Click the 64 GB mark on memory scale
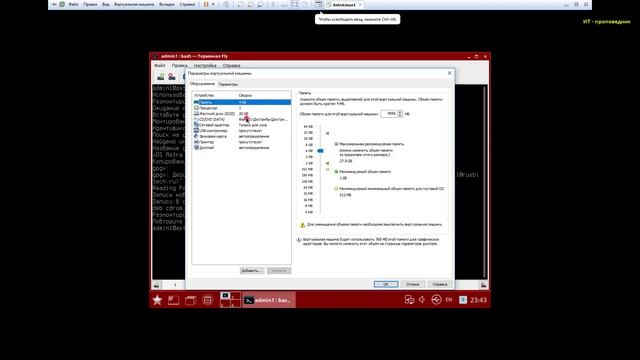640x360 pixels. (x=308, y=127)
